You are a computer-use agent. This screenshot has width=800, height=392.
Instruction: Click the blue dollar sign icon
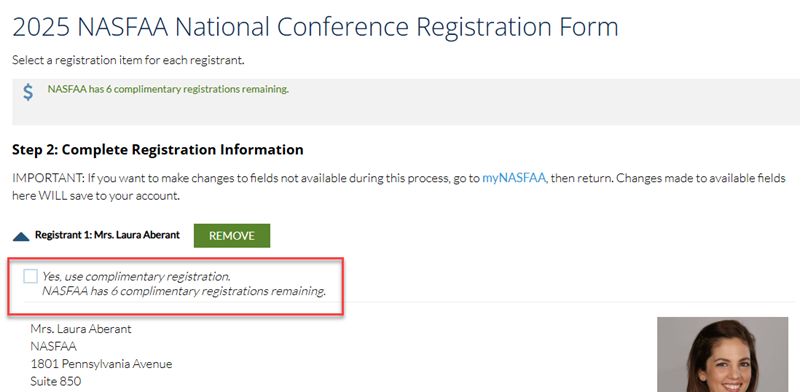(x=29, y=92)
